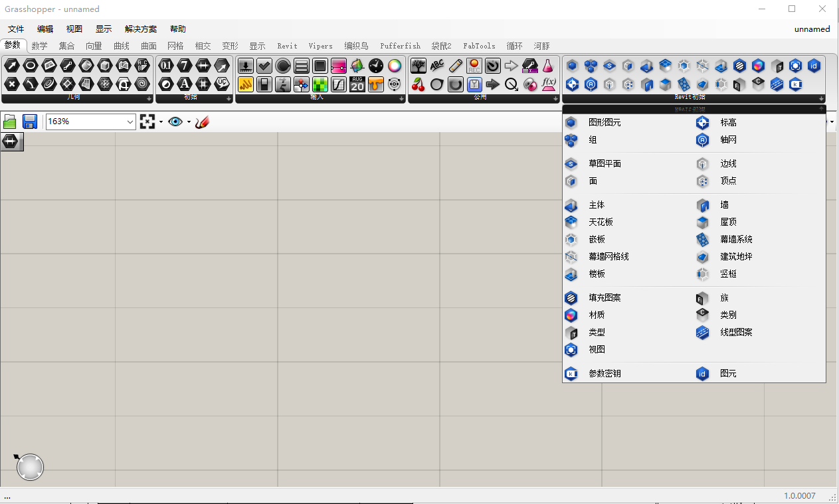
Task: Select the Matrix '#' parameter icon
Action: pos(203,84)
